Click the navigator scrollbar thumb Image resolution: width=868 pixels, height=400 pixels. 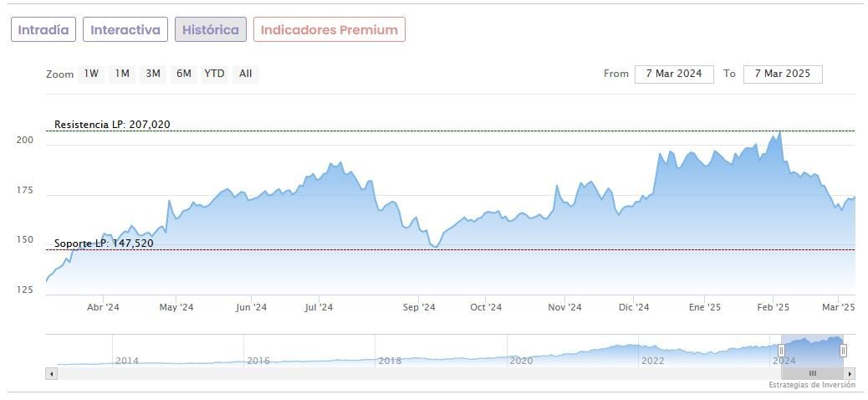[812, 373]
